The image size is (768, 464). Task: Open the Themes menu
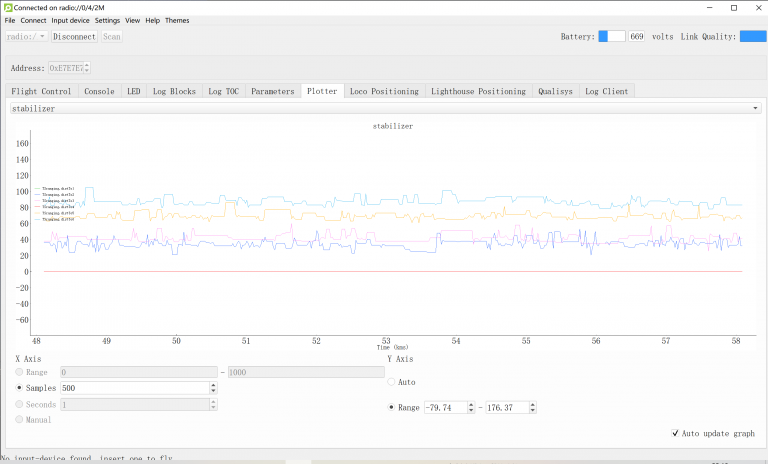coord(177,20)
